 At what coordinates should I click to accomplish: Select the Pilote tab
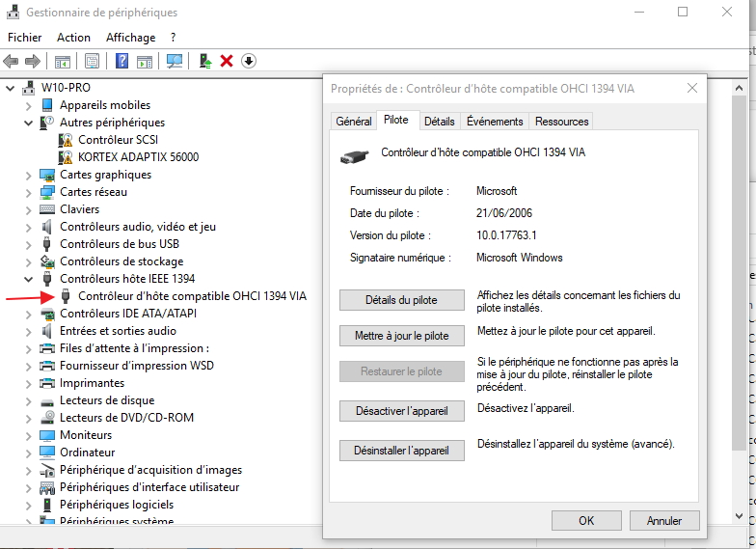click(x=395, y=120)
